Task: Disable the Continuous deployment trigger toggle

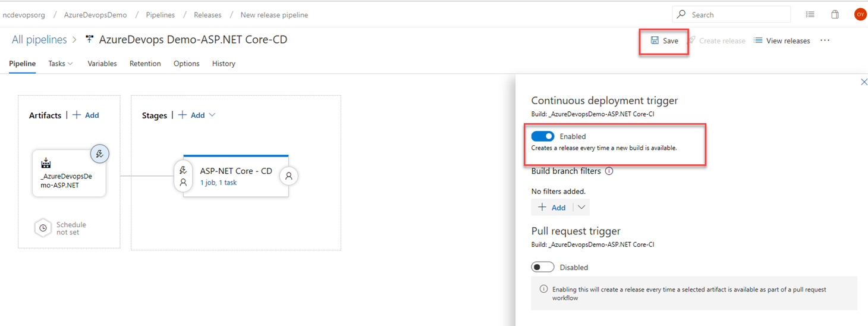Action: pos(543,136)
